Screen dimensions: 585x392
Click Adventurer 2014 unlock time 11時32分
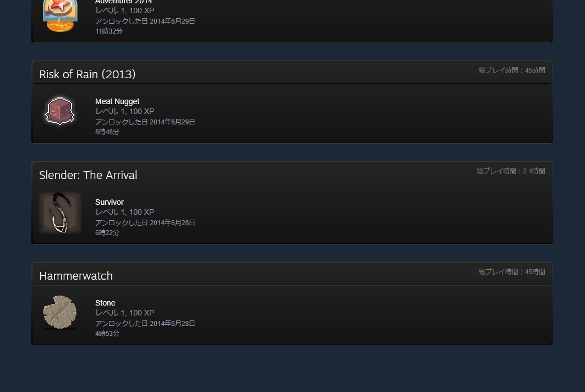pyautogui.click(x=108, y=31)
